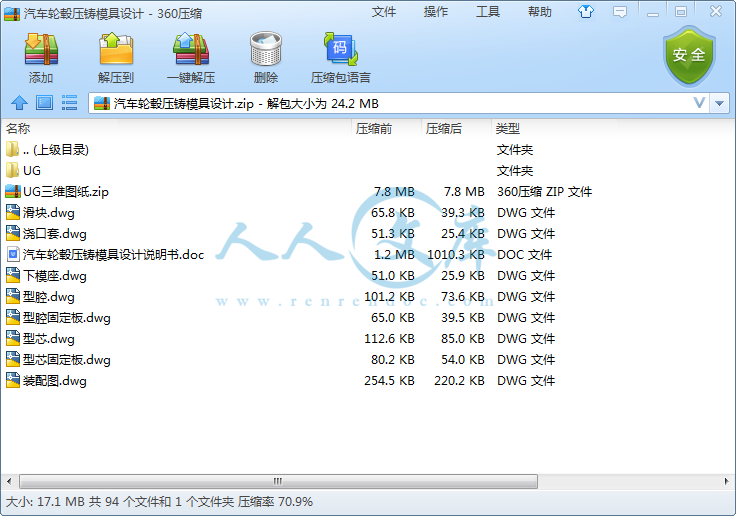This screenshot has height=516, width=736.
Task: Select the .. (上级目录) parent folder icon
Action: tap(13, 149)
